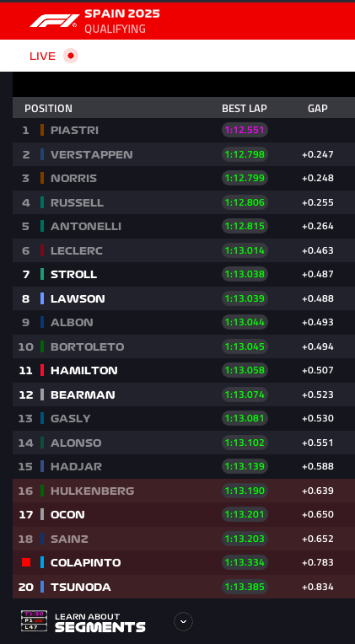Open Learn About Segments link
Viewport: 355px width, 644px height.
(100, 622)
